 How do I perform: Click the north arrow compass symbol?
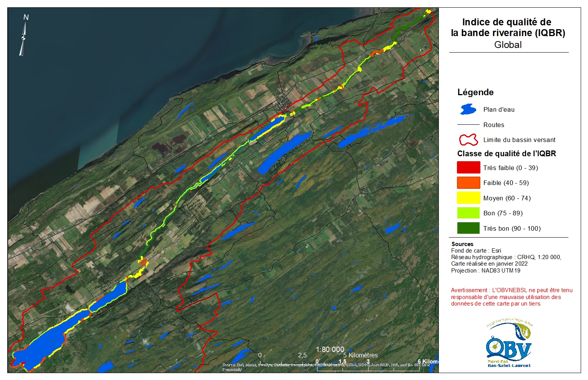tap(24, 36)
